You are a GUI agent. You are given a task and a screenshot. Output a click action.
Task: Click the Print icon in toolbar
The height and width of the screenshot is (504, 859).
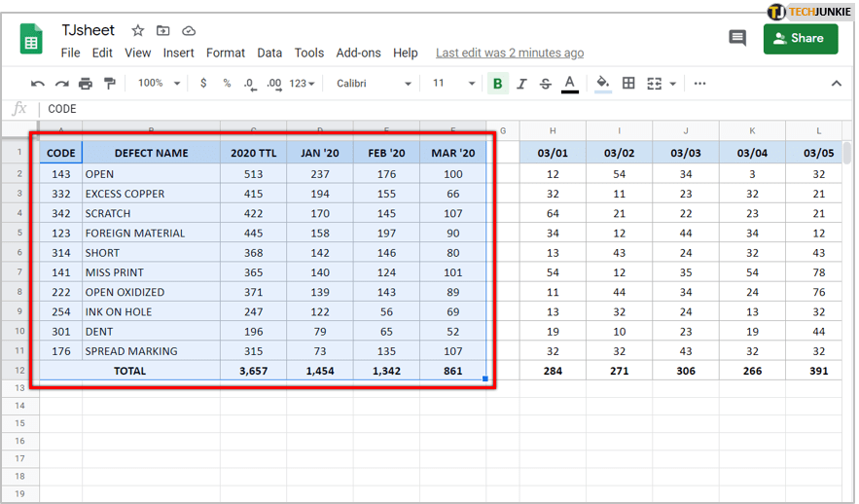click(x=86, y=84)
